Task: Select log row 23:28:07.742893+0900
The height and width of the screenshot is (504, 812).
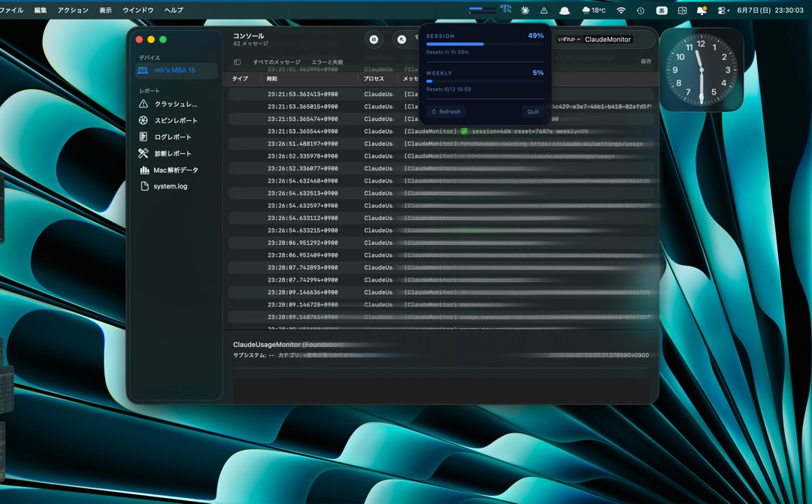Action: 441,267
